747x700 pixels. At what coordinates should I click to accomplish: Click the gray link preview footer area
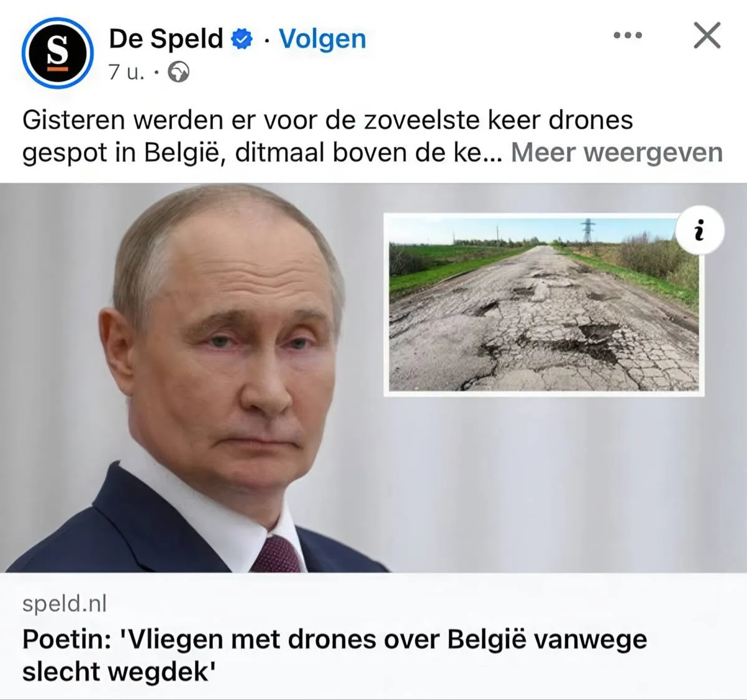click(x=374, y=636)
